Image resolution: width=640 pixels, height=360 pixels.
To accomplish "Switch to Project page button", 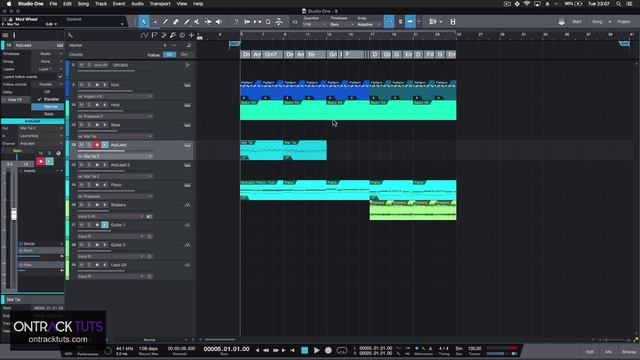I will [623, 22].
